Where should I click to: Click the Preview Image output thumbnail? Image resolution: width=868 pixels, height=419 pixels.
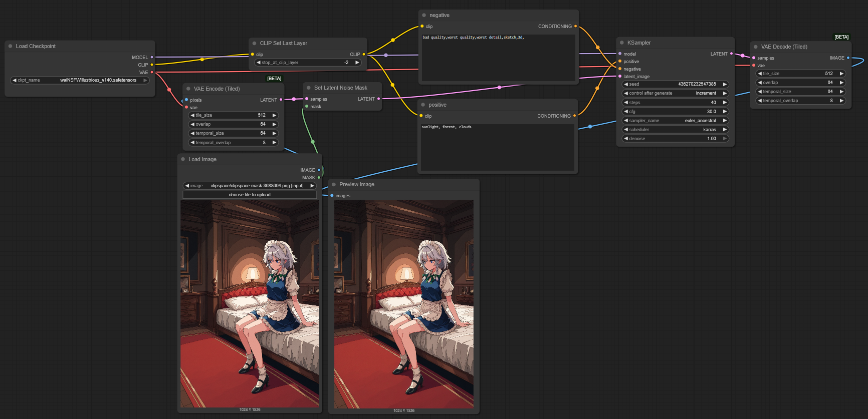click(404, 304)
